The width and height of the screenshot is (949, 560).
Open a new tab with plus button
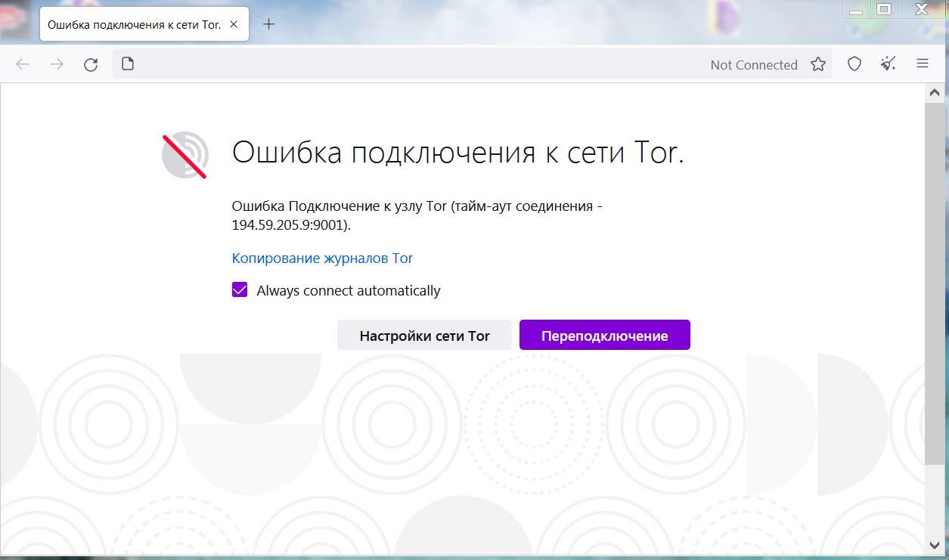tap(268, 24)
